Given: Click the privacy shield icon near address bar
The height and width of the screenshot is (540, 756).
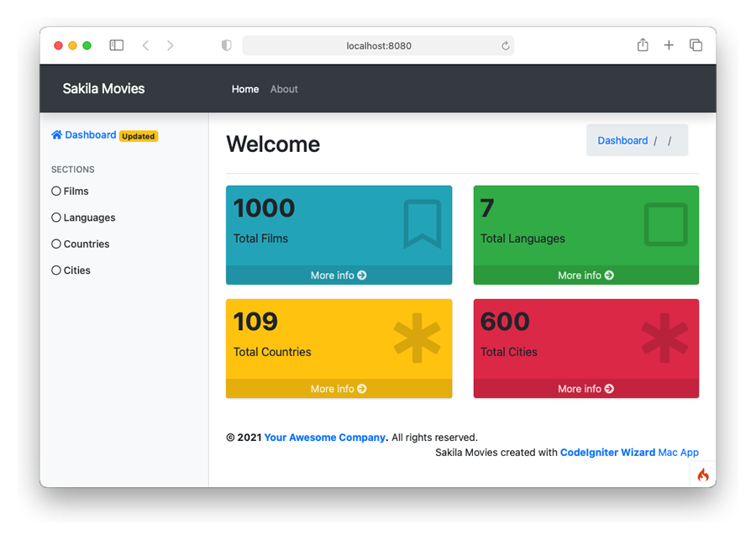Looking at the screenshot, I should 226,45.
